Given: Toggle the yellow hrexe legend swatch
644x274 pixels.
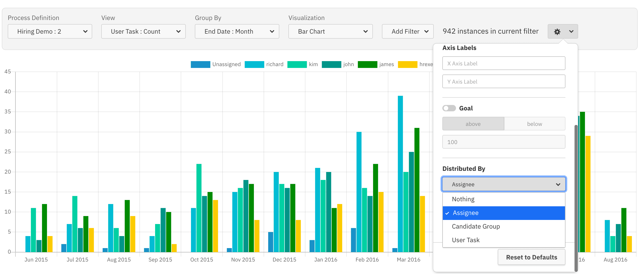Looking at the screenshot, I should [408, 64].
